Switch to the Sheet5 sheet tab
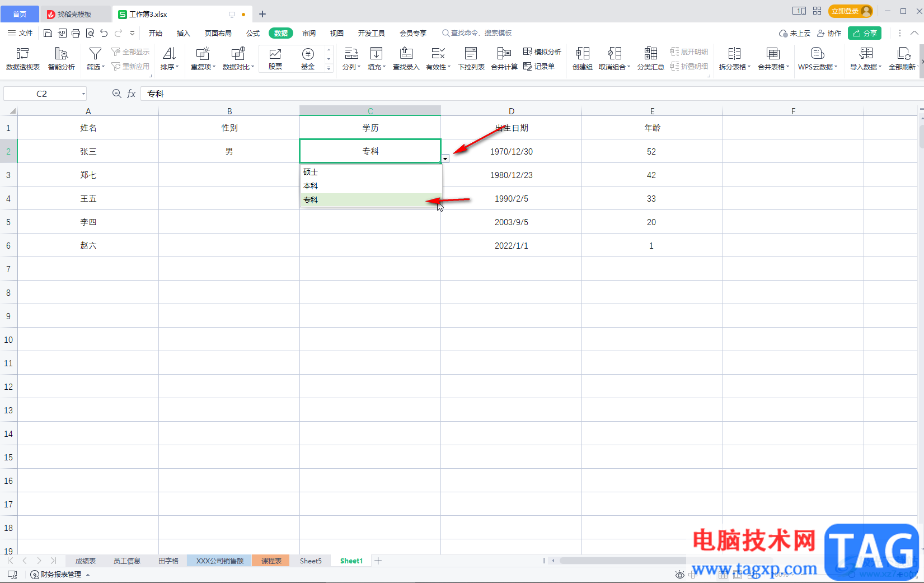This screenshot has height=583, width=924. 311,561
